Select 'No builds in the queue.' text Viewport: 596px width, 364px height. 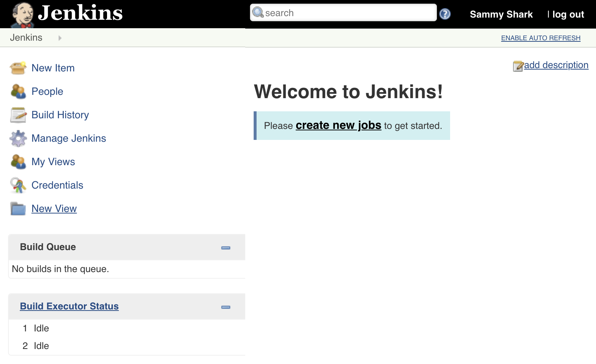coord(60,269)
